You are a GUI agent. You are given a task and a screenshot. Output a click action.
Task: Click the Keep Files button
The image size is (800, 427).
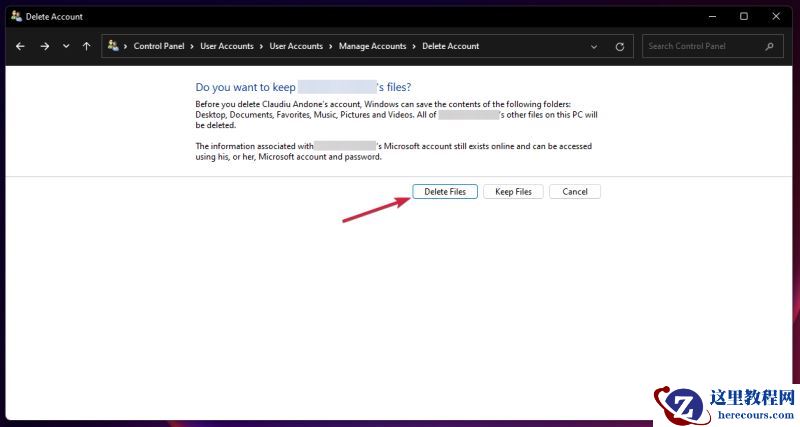coord(513,192)
